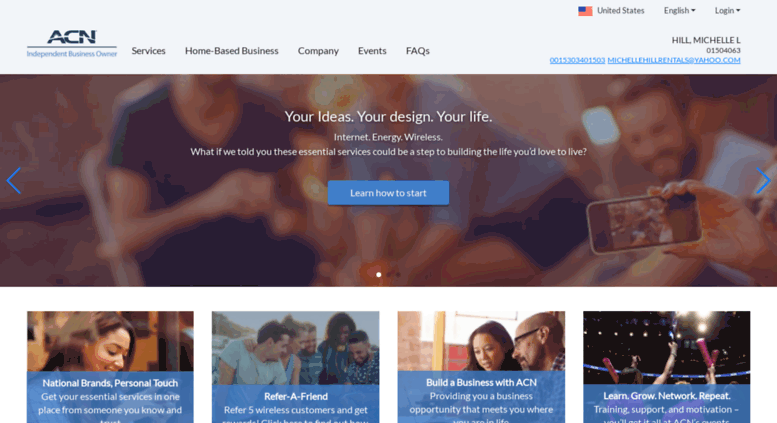Open the FAQs page
The width and height of the screenshot is (777, 423).
[418, 51]
